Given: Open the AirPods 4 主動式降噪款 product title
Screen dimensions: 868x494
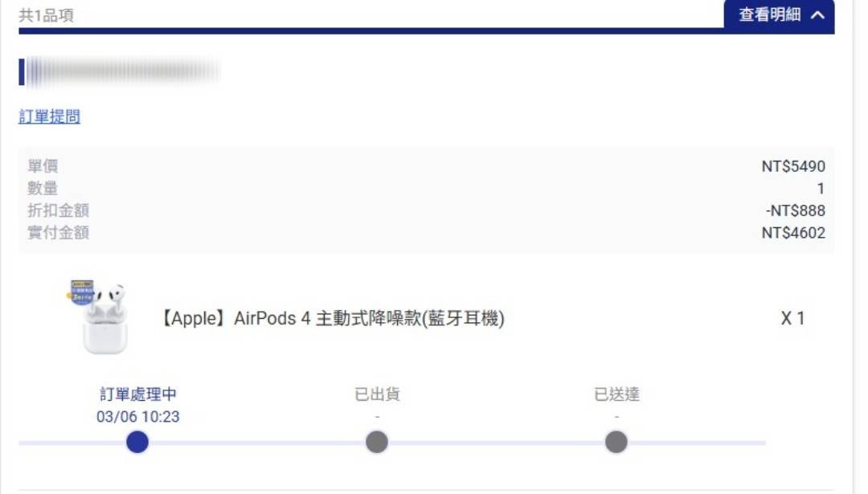Looking at the screenshot, I should (x=332, y=318).
